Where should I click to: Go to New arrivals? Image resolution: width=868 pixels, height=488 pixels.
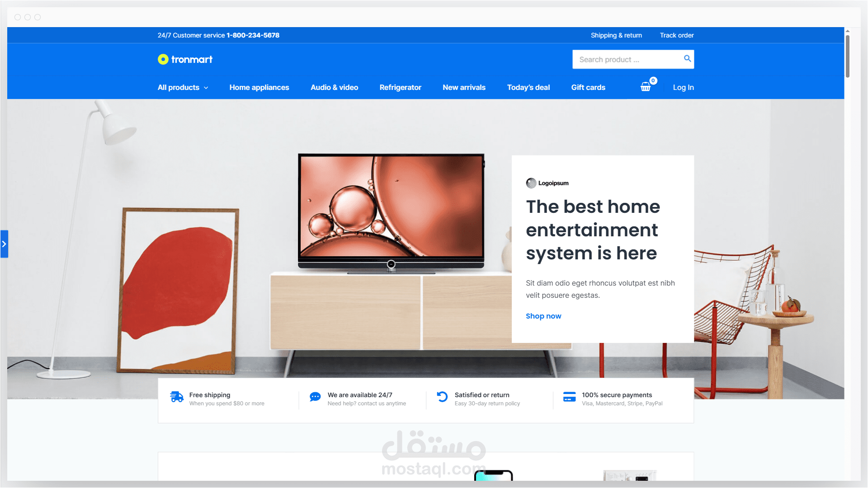tap(464, 88)
